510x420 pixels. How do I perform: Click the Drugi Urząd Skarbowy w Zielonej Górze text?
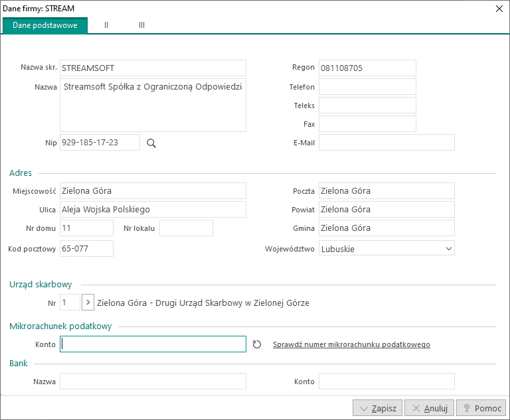[x=232, y=303]
